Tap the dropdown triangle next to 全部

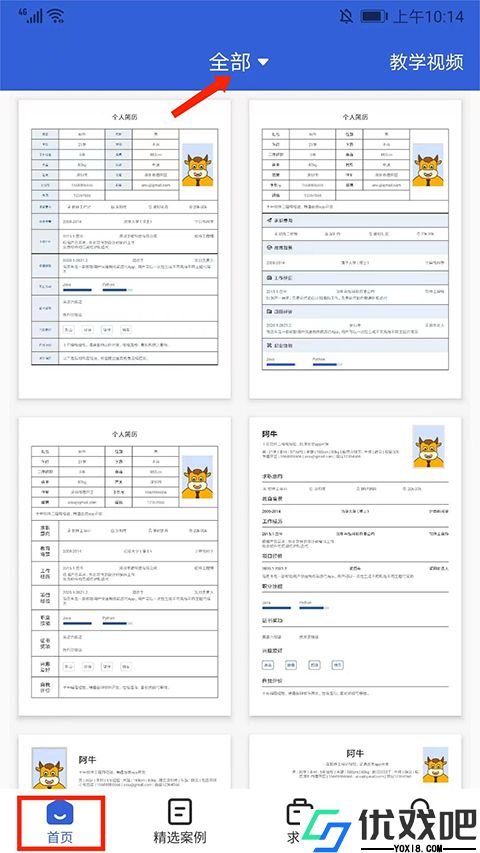(x=263, y=63)
